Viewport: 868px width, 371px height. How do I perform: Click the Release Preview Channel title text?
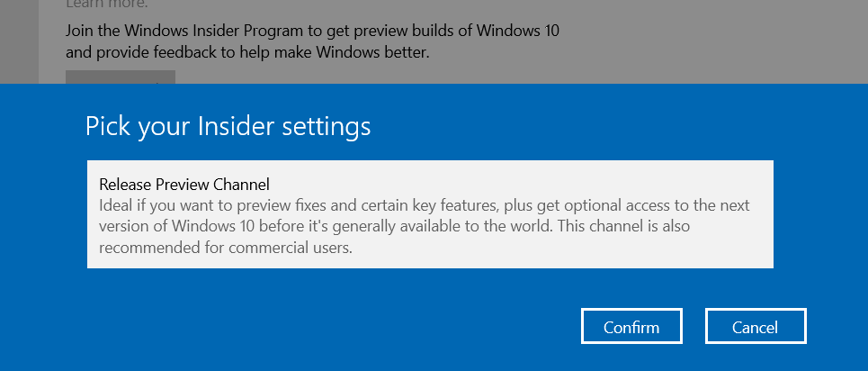[184, 185]
